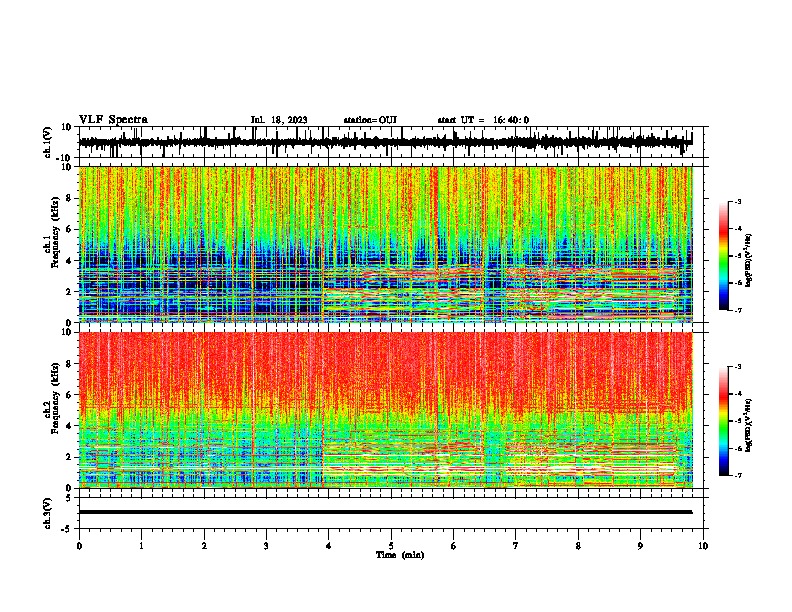
Task: Click tick label 8 on Time axis
Action: coord(578,546)
